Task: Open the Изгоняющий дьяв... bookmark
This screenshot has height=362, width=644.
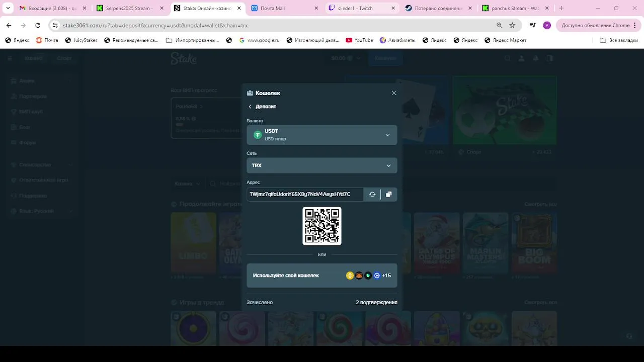Action: pyautogui.click(x=313, y=40)
